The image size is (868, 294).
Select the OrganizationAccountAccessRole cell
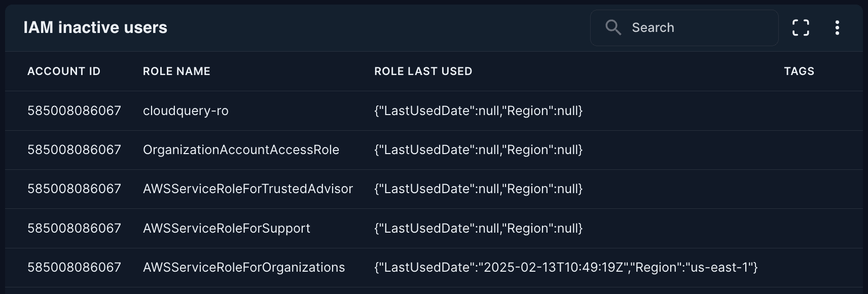pos(241,150)
